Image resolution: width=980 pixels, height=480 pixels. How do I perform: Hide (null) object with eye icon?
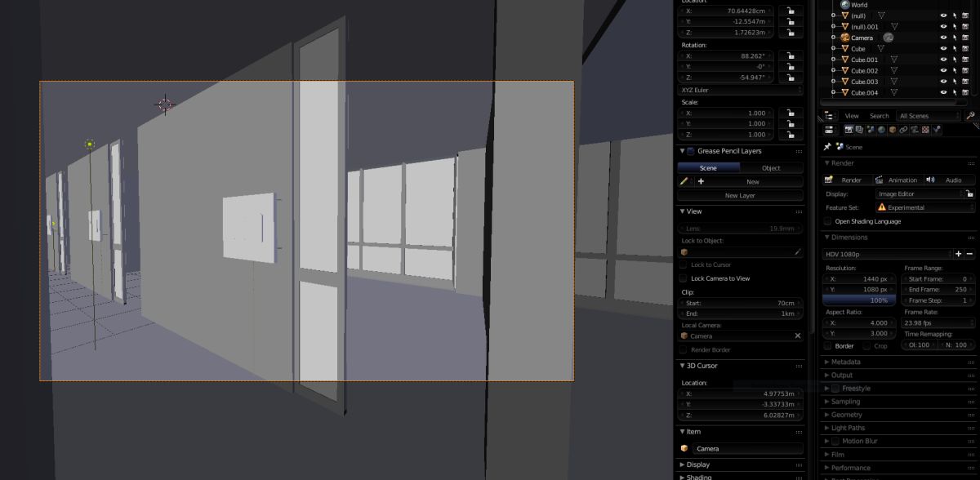tap(943, 16)
